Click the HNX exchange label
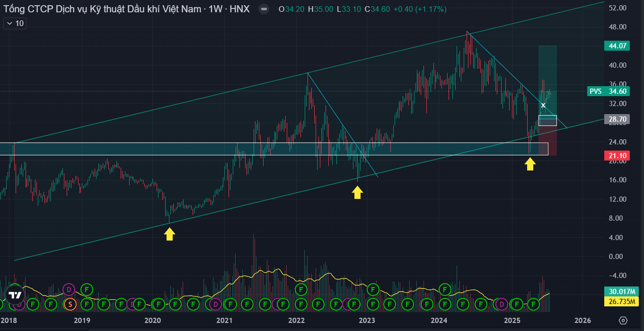 [x=239, y=9]
